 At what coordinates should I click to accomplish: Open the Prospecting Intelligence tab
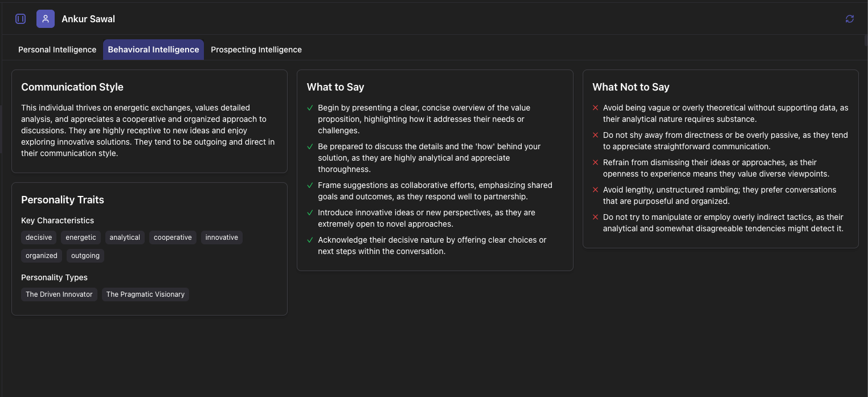pyautogui.click(x=256, y=49)
